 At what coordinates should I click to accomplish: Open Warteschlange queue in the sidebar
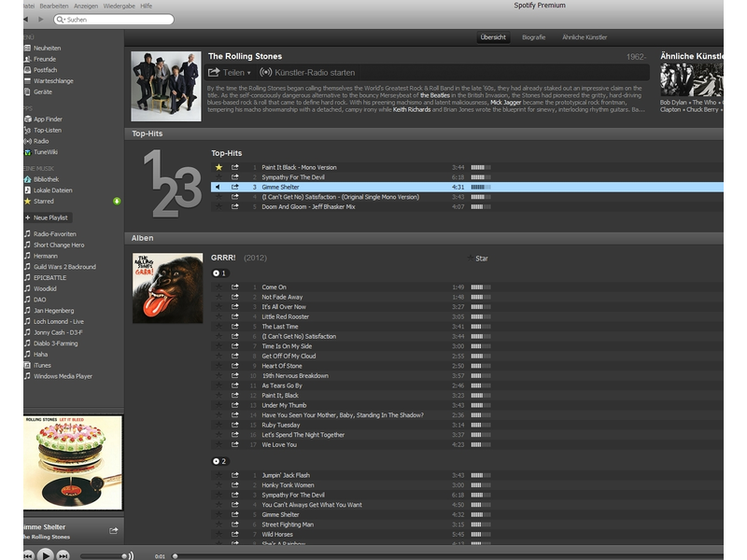53,81
